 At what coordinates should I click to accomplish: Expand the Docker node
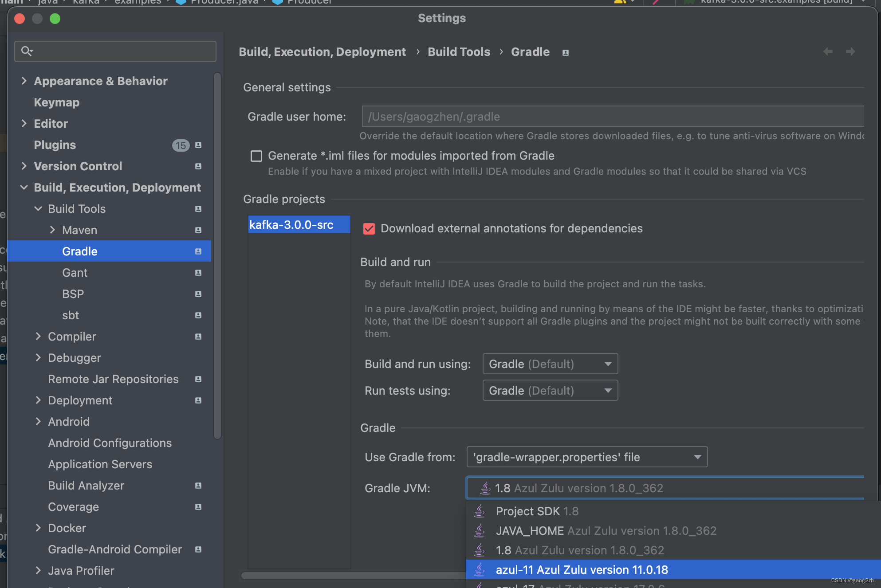pos(38,528)
